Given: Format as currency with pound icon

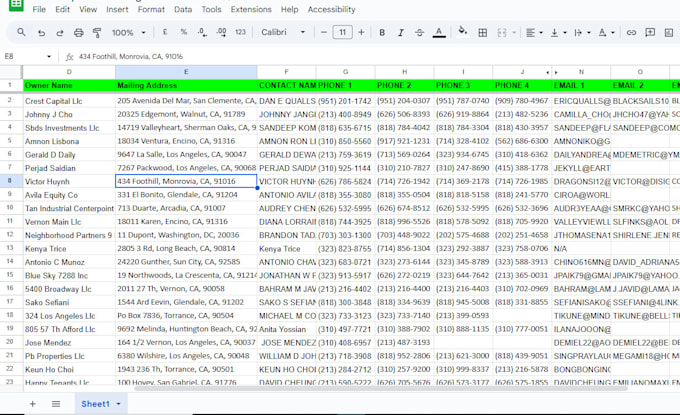Looking at the screenshot, I should coord(165,32).
